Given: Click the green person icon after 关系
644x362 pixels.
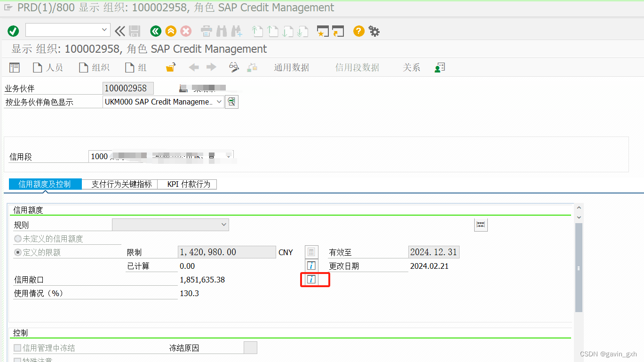Looking at the screenshot, I should point(440,67).
